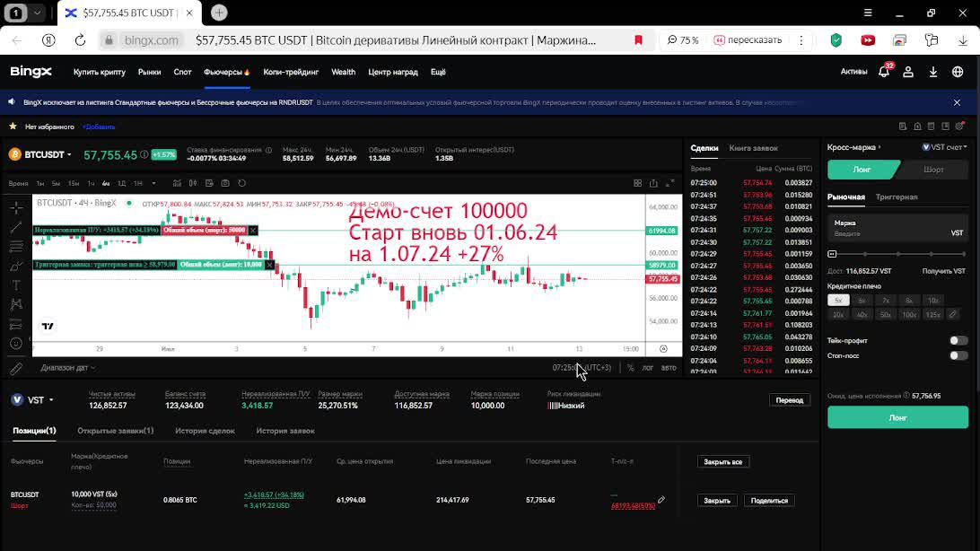Click the language globe icon

tap(958, 72)
